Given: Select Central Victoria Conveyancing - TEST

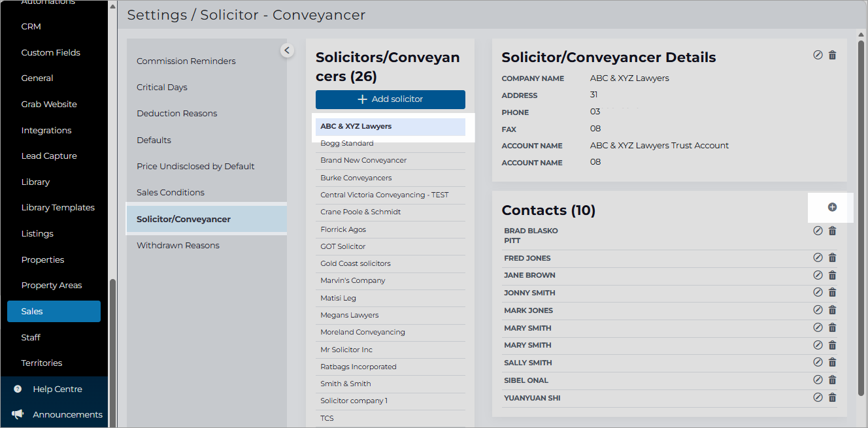Looking at the screenshot, I should coord(390,195).
